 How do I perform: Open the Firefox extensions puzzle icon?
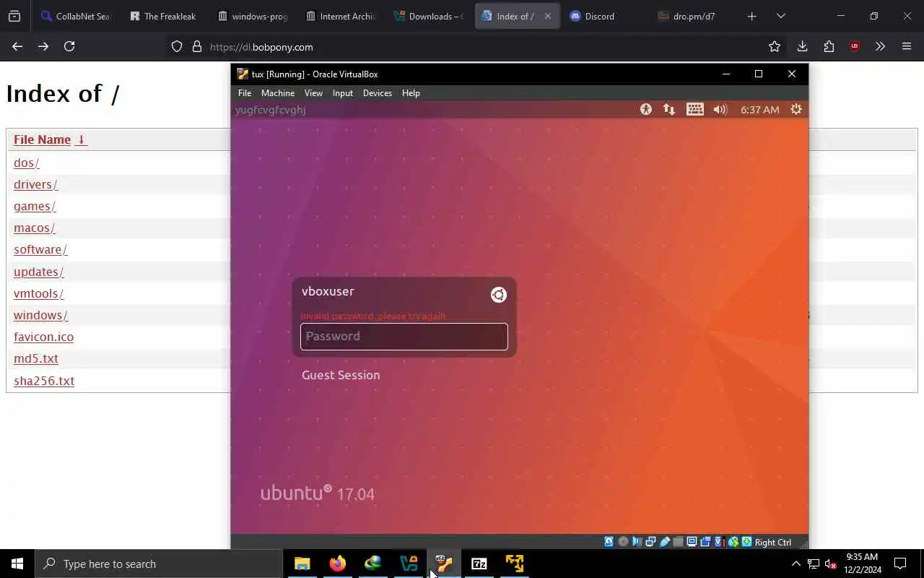coord(829,46)
